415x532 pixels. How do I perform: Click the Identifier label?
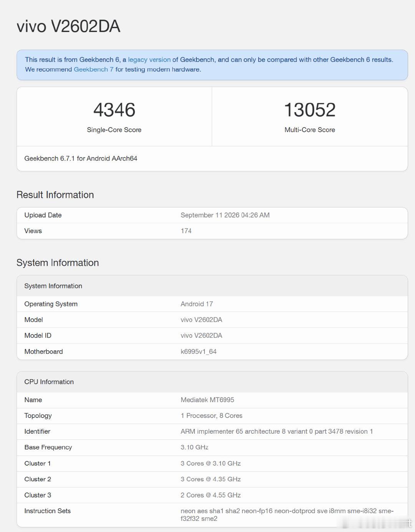click(x=37, y=431)
